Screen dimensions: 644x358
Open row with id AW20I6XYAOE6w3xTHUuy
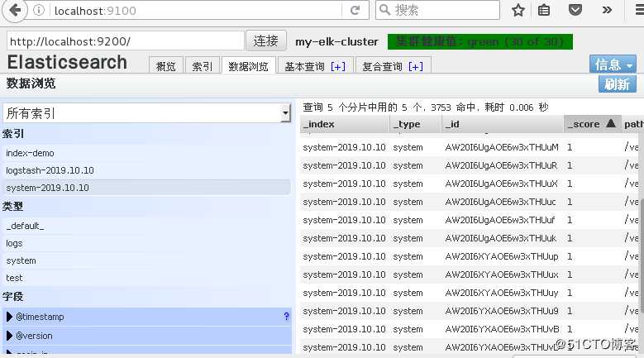coord(471,293)
